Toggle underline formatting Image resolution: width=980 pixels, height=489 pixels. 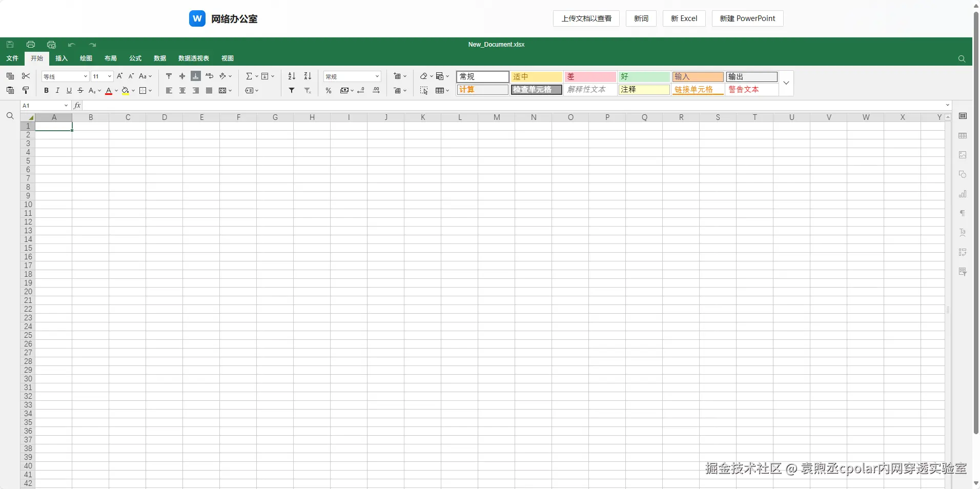click(x=69, y=90)
